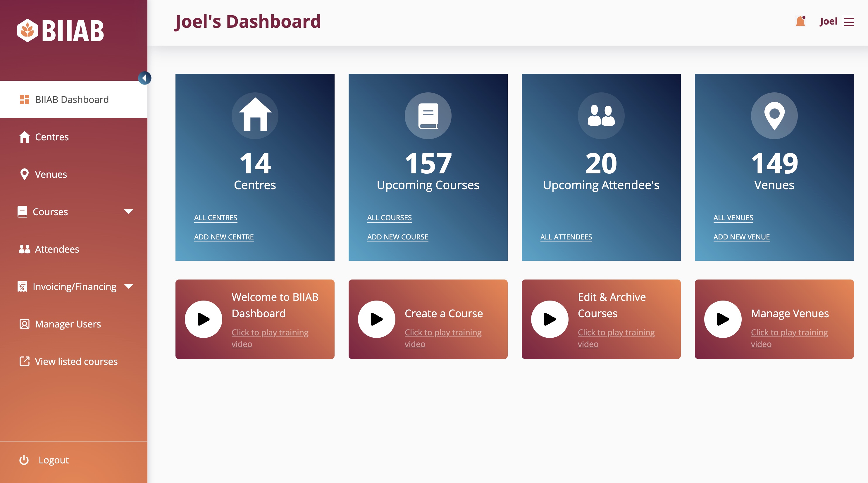Open the hamburger menu beside Joel

coord(849,22)
